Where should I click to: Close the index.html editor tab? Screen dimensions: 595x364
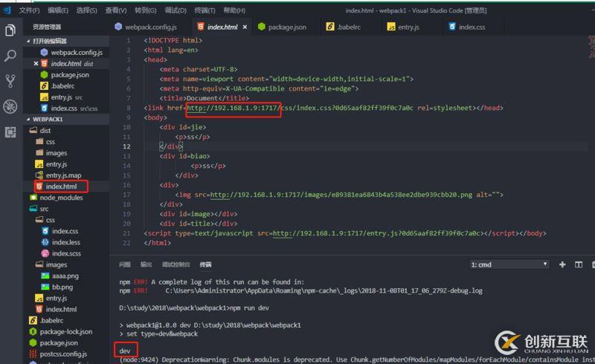[245, 27]
